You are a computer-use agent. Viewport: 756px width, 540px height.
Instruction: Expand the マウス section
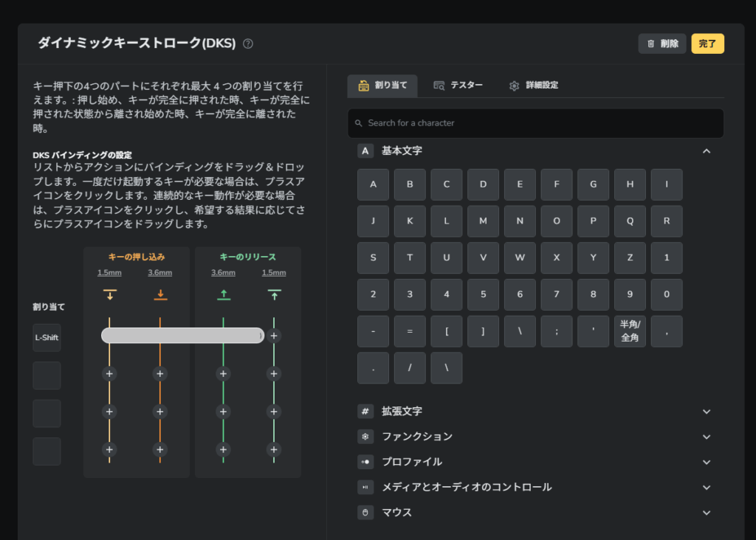pos(706,513)
